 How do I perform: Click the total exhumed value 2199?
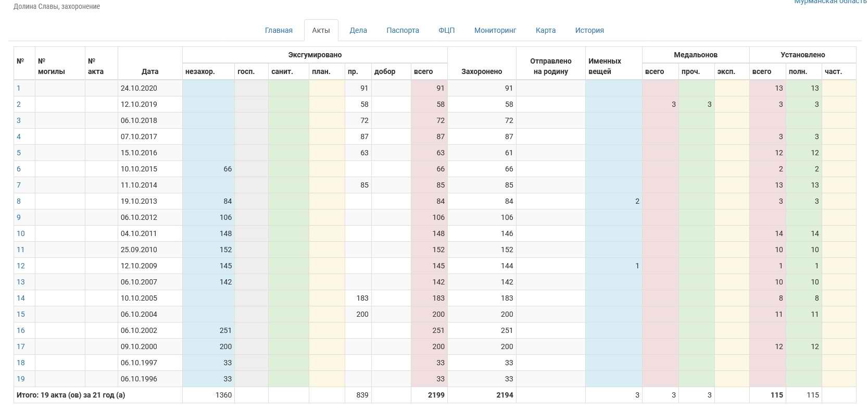pos(436,395)
